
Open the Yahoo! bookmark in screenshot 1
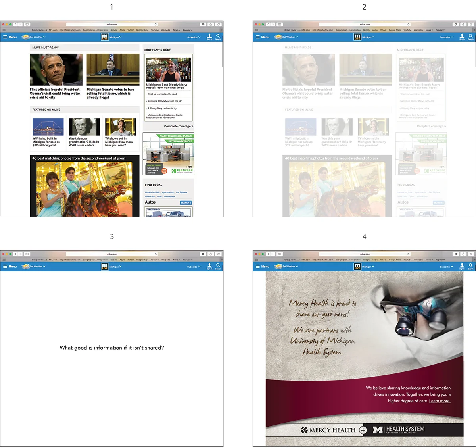pos(131,30)
